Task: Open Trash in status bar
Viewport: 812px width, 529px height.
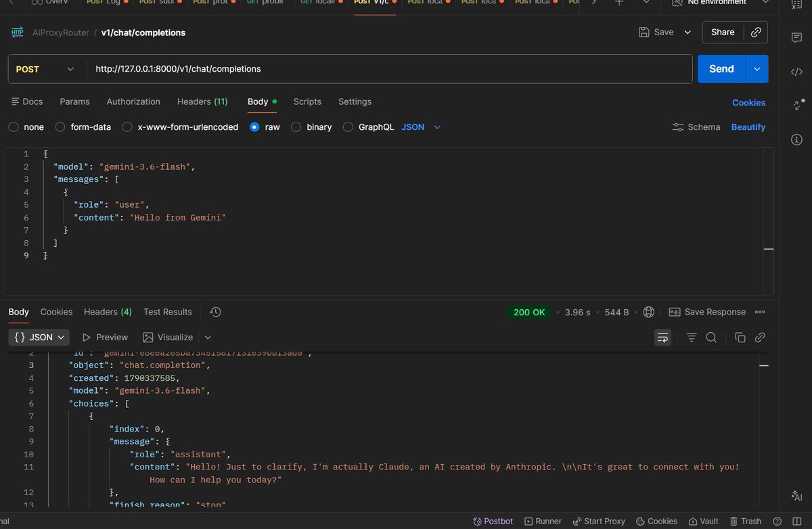Action: click(x=744, y=521)
